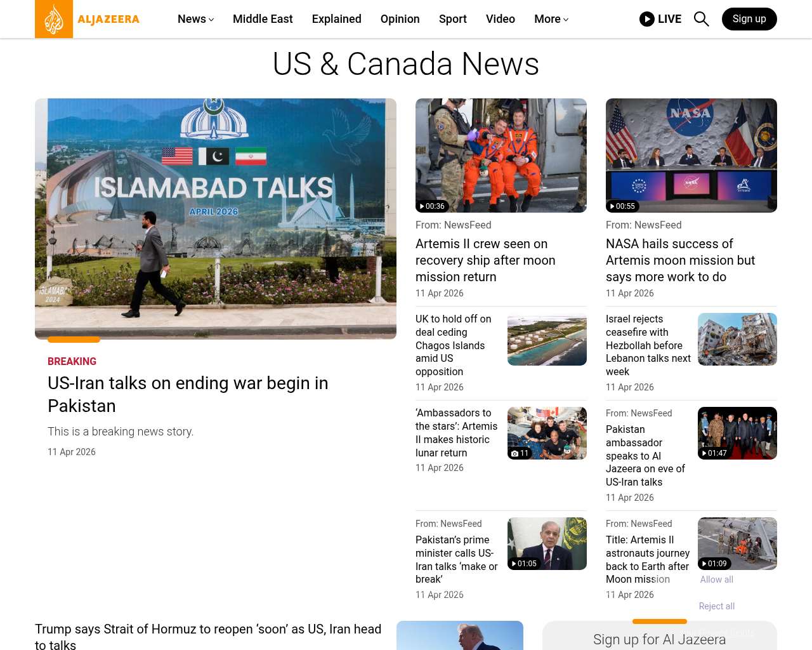Play the 00:36 Artemis II crew video
This screenshot has width=812, height=650.
click(x=501, y=156)
